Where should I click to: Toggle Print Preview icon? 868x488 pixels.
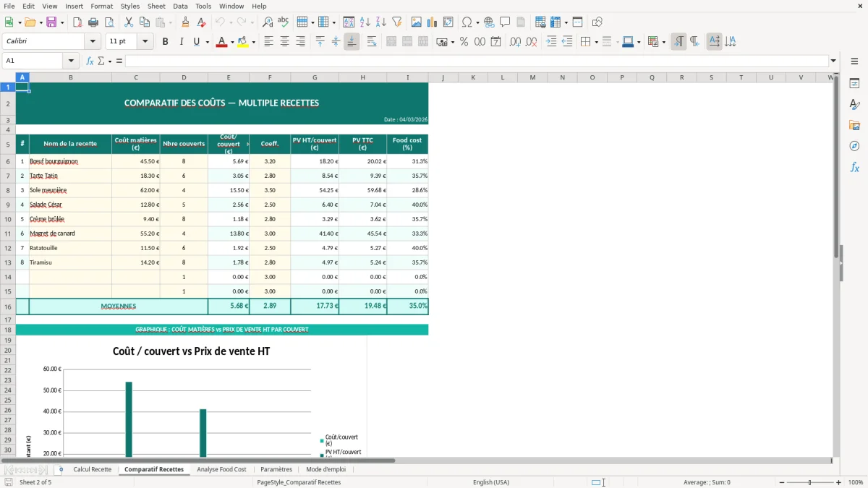click(109, 22)
